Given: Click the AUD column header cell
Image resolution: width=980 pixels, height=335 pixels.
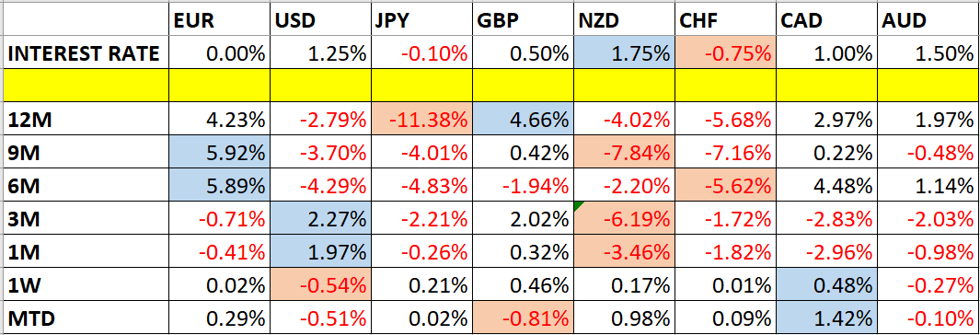Looking at the screenshot, I should point(928,21).
